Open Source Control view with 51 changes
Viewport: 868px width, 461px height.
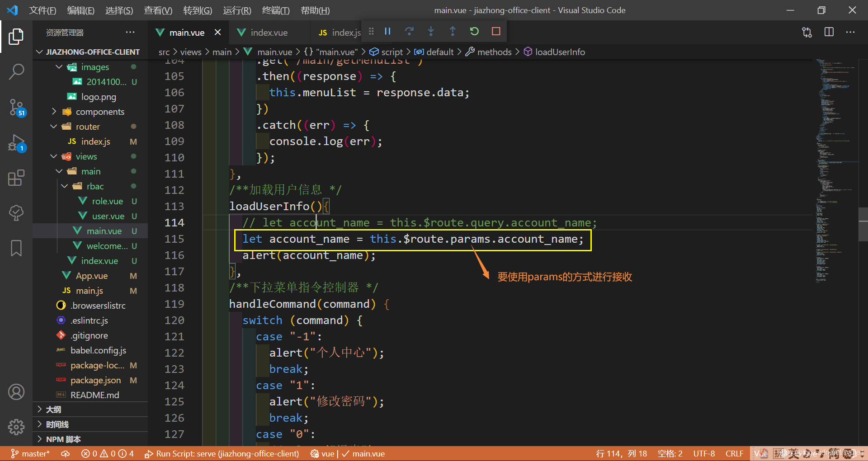pos(16,108)
